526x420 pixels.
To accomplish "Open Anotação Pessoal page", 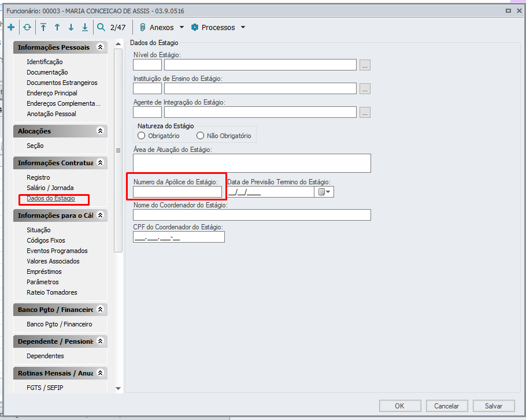I will pyautogui.click(x=51, y=114).
